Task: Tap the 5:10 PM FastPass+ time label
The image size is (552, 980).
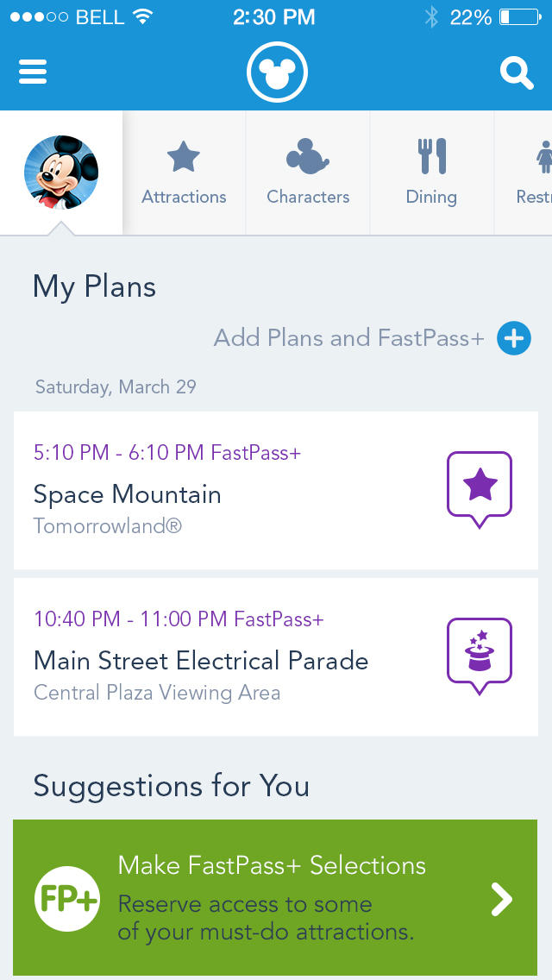Action: click(167, 452)
